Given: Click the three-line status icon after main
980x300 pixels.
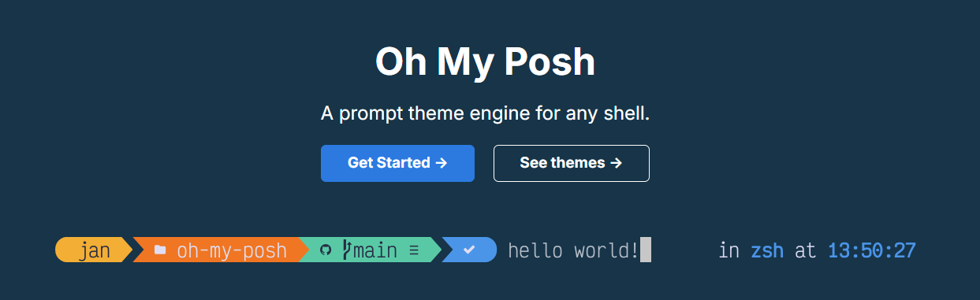Looking at the screenshot, I should pyautogui.click(x=414, y=251).
